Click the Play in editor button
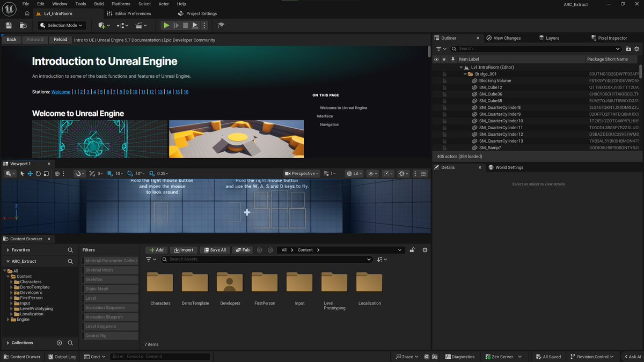This screenshot has height=362, width=644. click(x=166, y=25)
